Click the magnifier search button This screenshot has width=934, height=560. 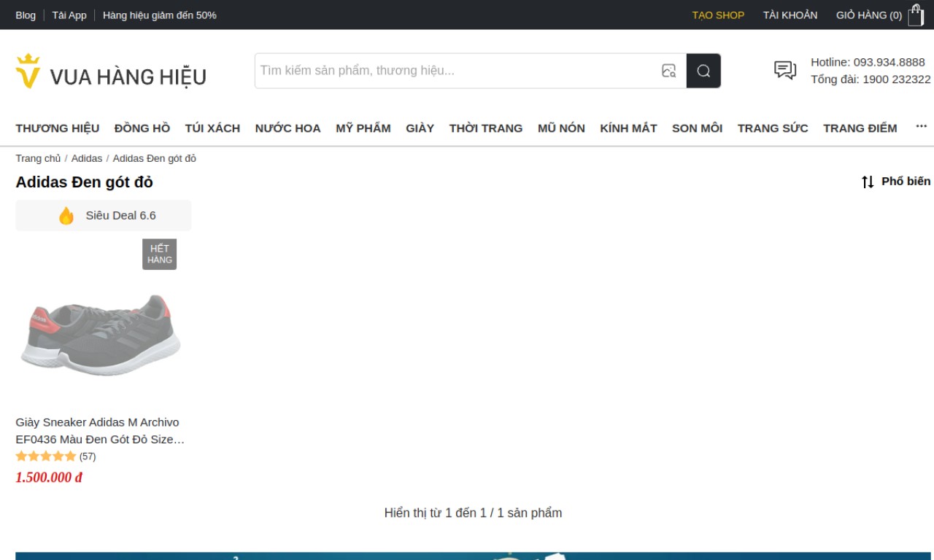703,71
